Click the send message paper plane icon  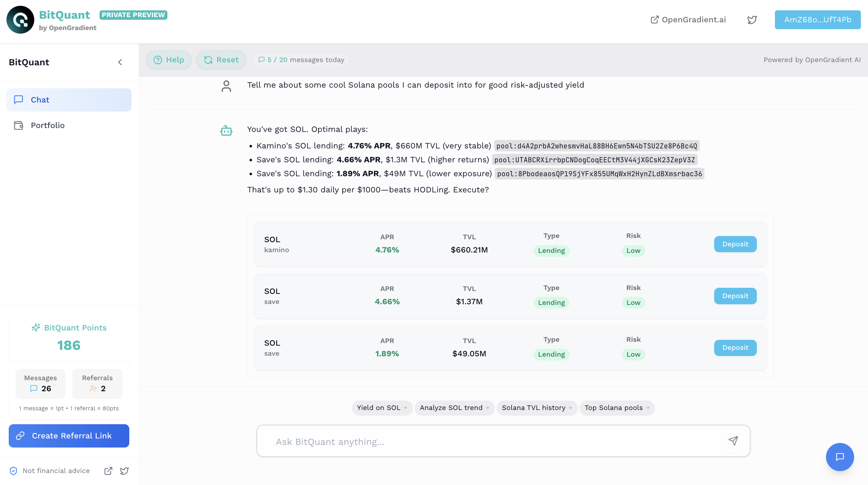coord(733,440)
